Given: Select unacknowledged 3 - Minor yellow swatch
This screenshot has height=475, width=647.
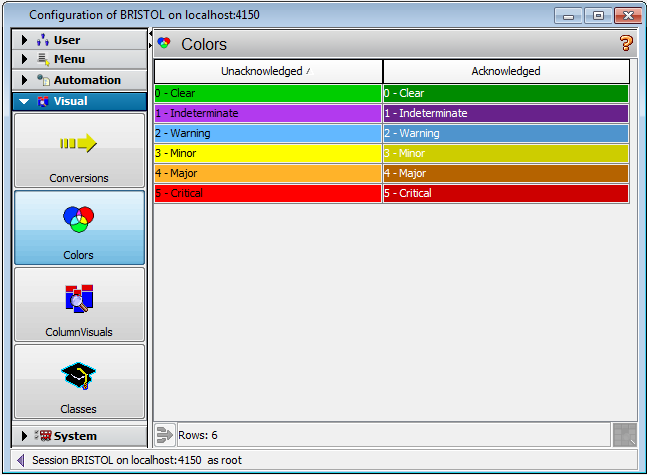Looking at the screenshot, I should [x=268, y=153].
